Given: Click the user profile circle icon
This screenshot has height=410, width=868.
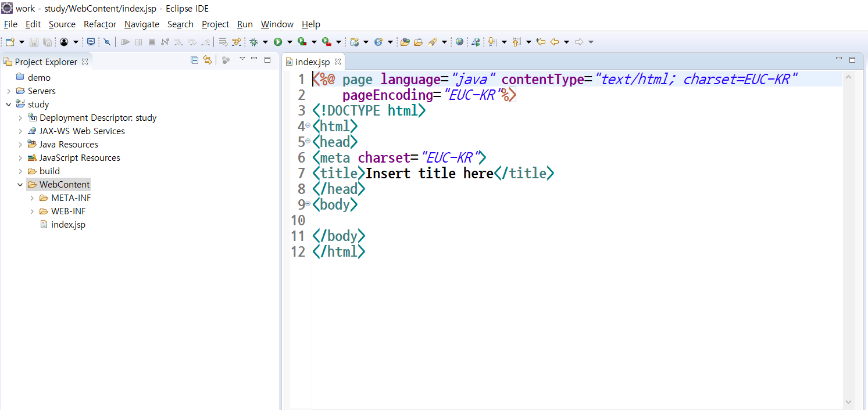Looking at the screenshot, I should (64, 42).
